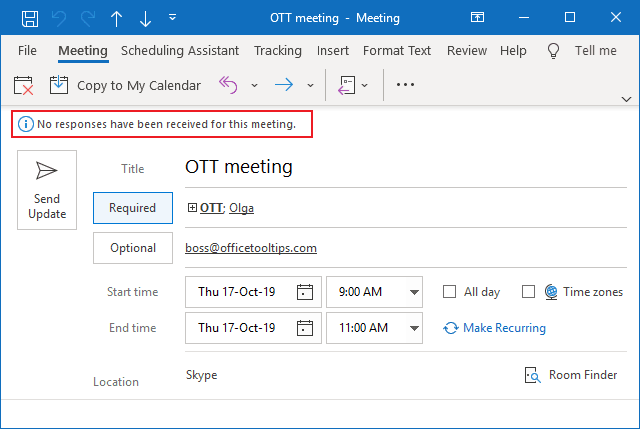The image size is (640, 429).
Task: Open the Tracking tab
Action: [x=278, y=51]
